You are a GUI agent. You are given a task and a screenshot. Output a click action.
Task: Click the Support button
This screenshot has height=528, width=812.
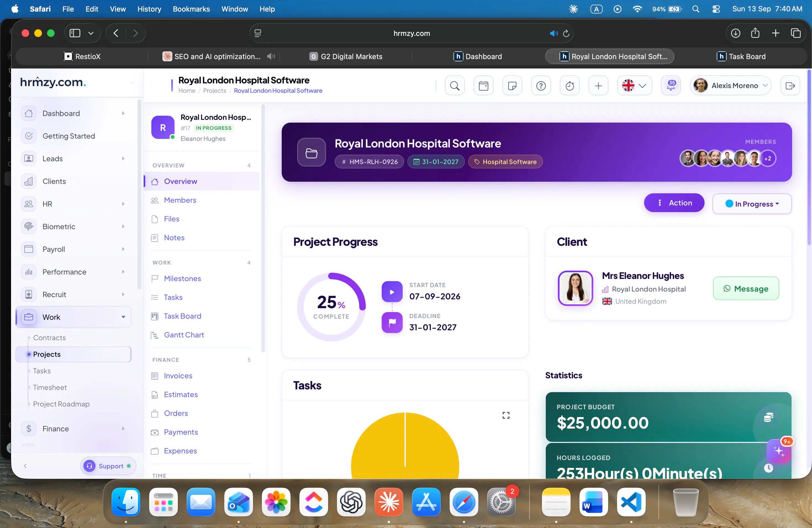click(108, 466)
